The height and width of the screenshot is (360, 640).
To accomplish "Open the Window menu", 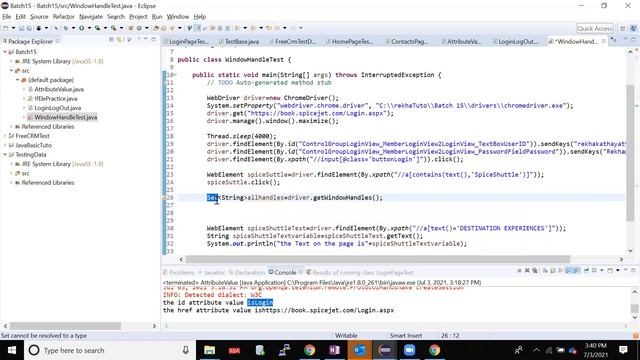I will [x=178, y=17].
